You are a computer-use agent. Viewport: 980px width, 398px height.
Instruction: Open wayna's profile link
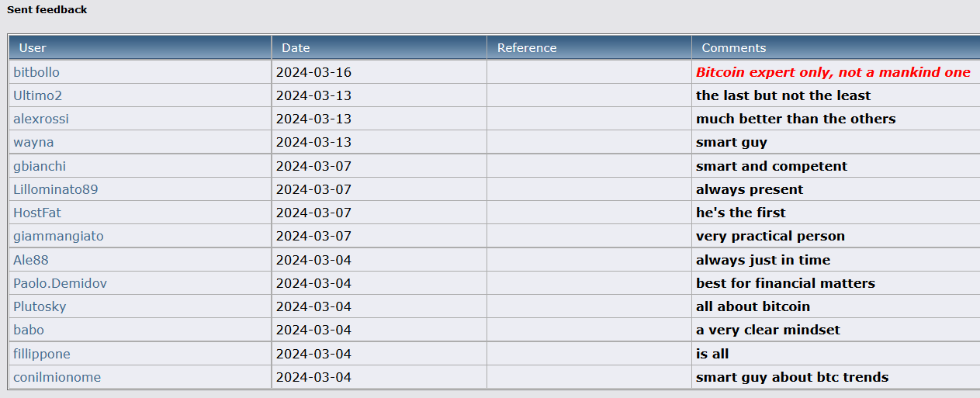33,142
